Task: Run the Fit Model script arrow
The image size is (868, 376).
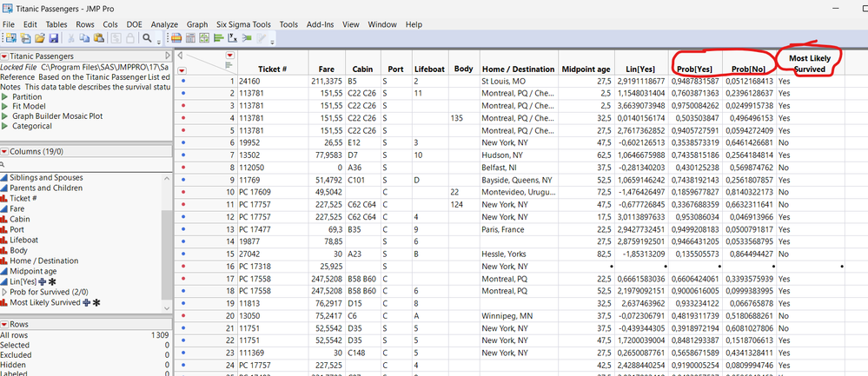Action: click(6, 106)
